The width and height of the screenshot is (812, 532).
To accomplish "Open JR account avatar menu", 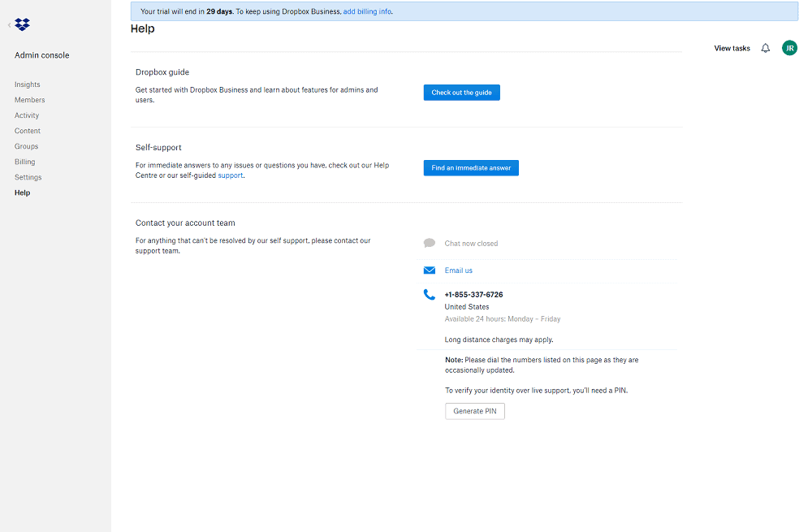I will 789,48.
